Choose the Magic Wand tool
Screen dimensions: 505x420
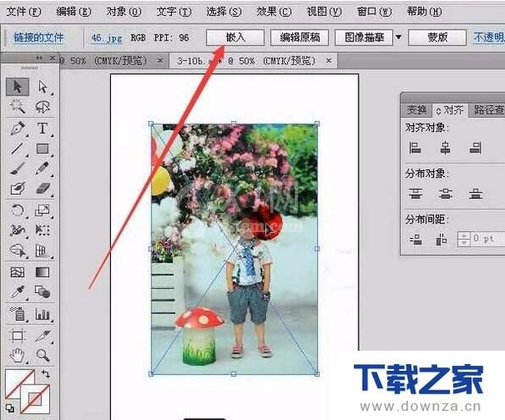tap(18, 107)
